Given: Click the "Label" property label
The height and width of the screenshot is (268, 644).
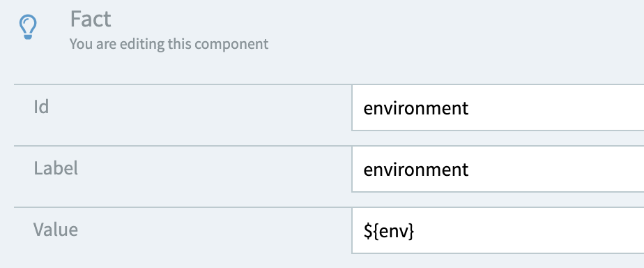Looking at the screenshot, I should click(56, 168).
